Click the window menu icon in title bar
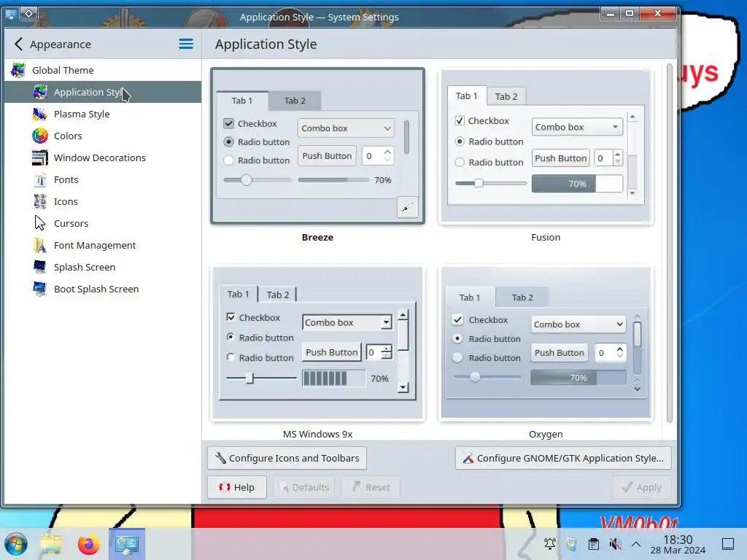The width and height of the screenshot is (747, 560). click(x=10, y=14)
